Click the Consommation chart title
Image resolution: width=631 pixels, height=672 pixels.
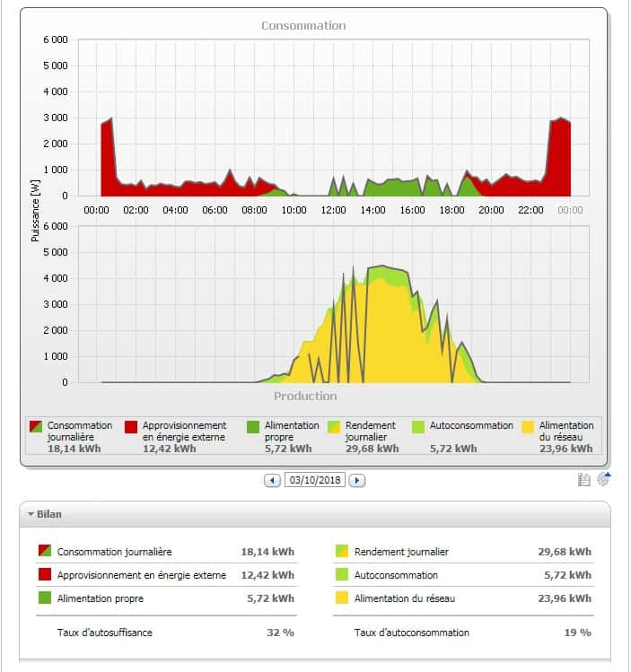click(303, 25)
